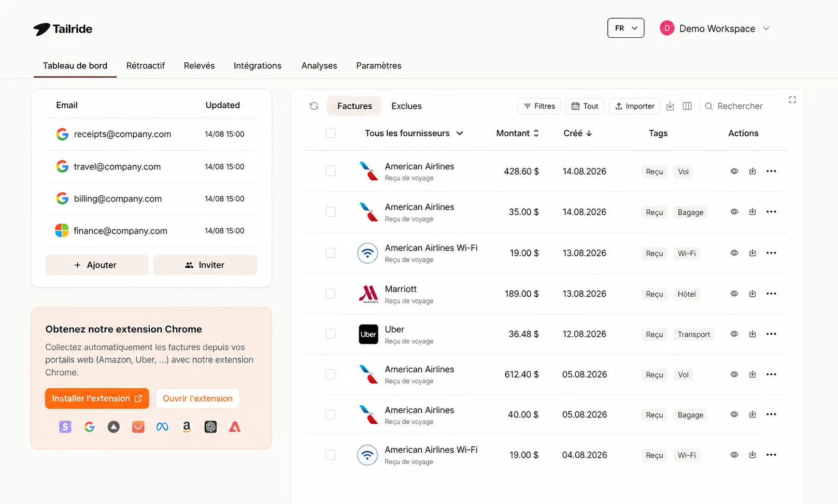This screenshot has width=838, height=504.
Task: Show the Exclues invoices tab
Action: (406, 106)
